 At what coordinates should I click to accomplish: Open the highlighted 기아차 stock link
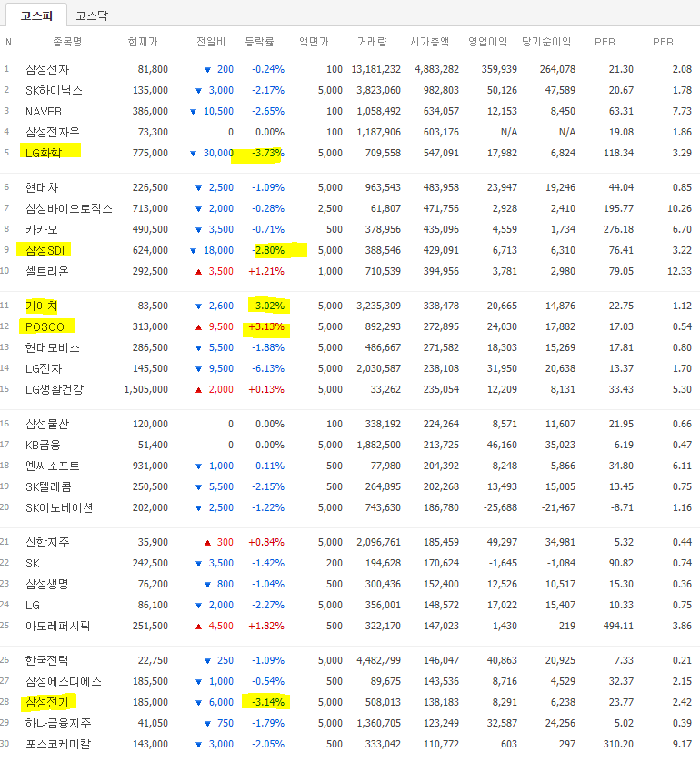point(42,306)
